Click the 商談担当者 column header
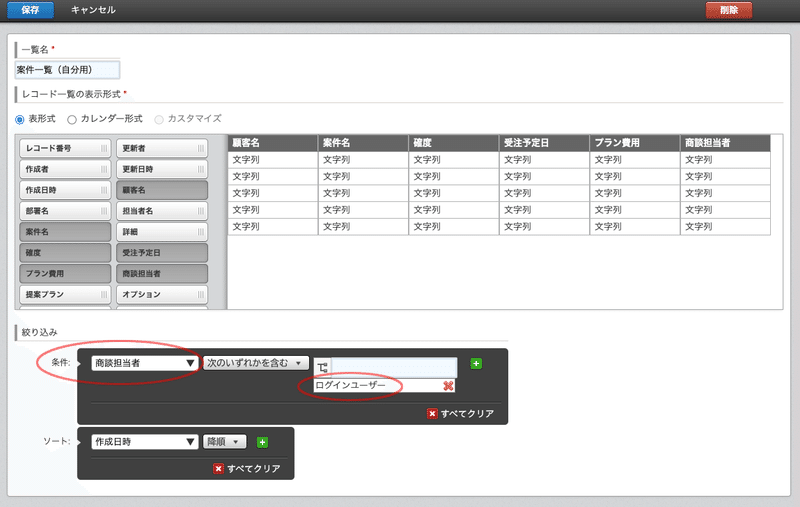This screenshot has width=800, height=507. pyautogui.click(x=725, y=143)
